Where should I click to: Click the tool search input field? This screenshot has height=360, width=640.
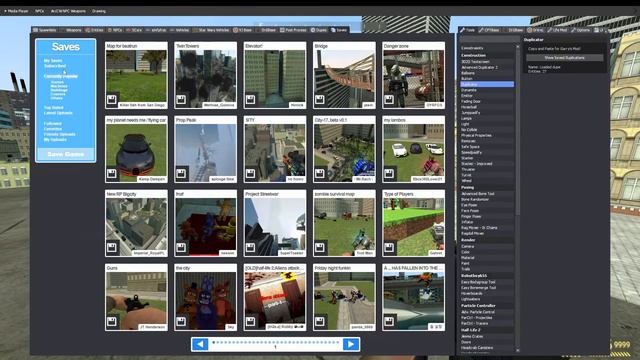pos(489,39)
